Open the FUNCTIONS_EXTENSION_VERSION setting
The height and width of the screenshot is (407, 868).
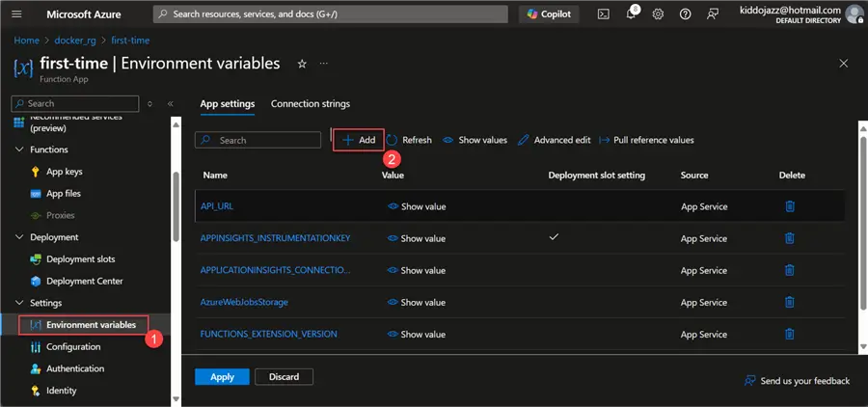coord(268,335)
